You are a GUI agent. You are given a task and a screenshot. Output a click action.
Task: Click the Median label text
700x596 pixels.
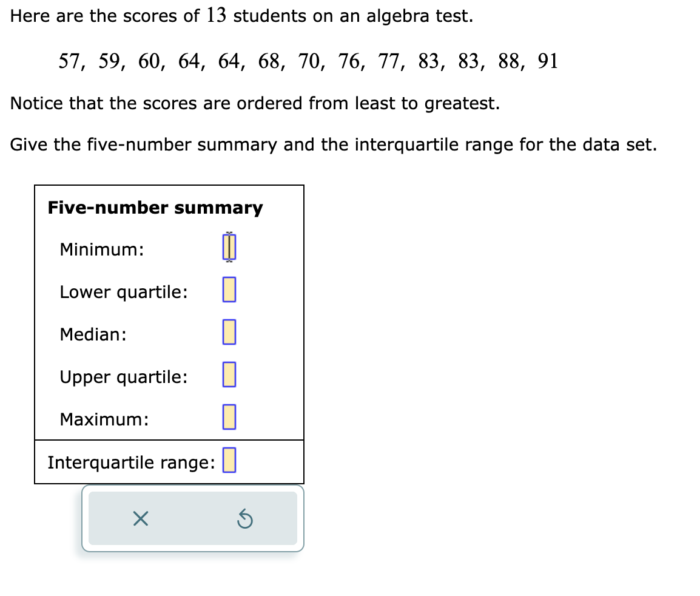(x=92, y=334)
